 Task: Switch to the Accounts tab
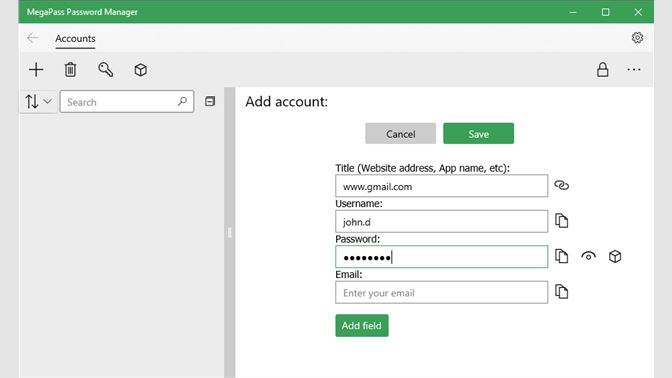tap(75, 39)
